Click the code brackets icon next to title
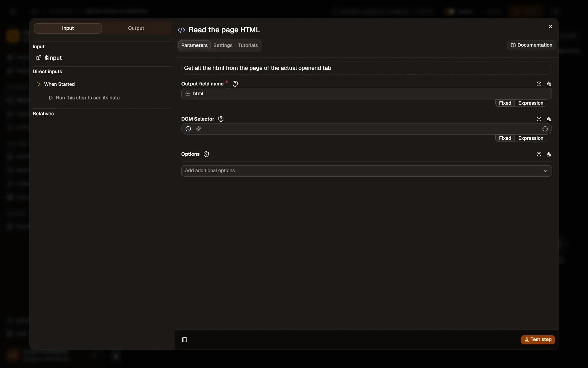 (181, 30)
